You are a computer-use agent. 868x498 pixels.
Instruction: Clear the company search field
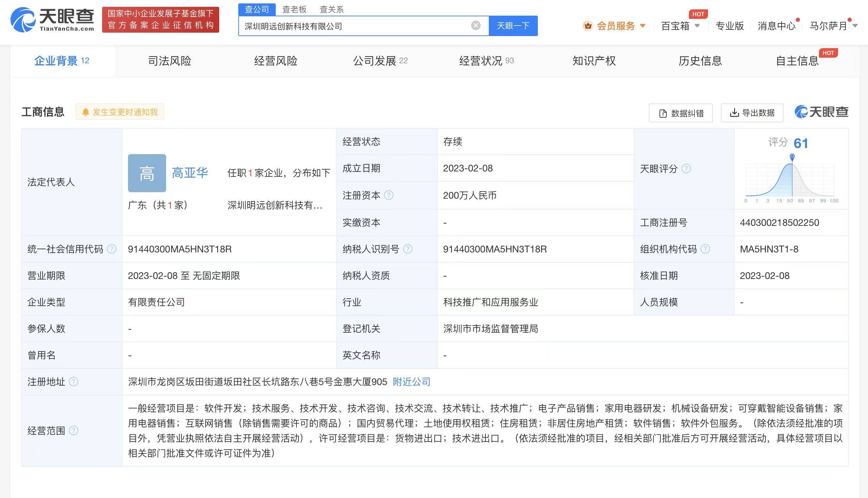click(476, 25)
